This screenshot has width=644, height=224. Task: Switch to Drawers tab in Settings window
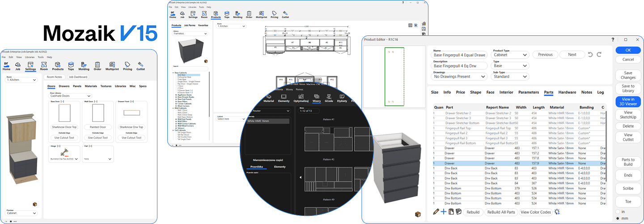(64, 86)
